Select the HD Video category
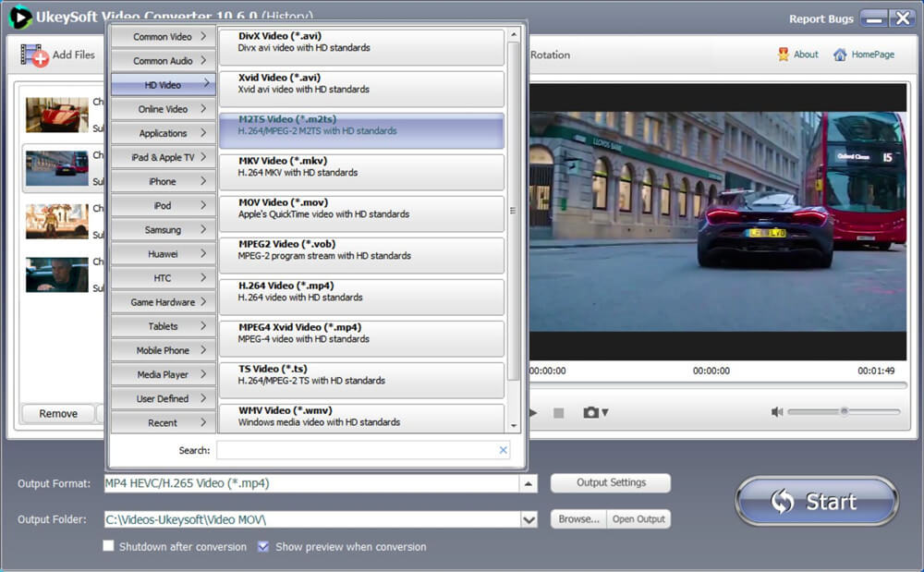The height and width of the screenshot is (572, 924). point(164,85)
